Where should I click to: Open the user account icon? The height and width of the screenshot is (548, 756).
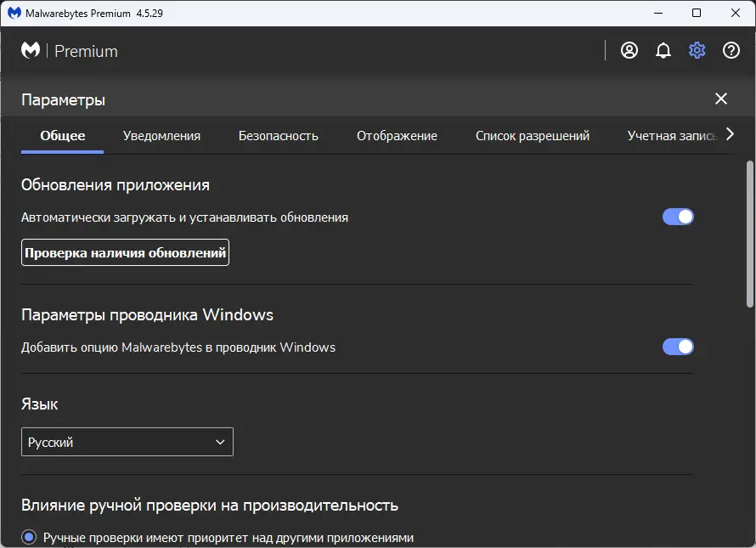(629, 50)
